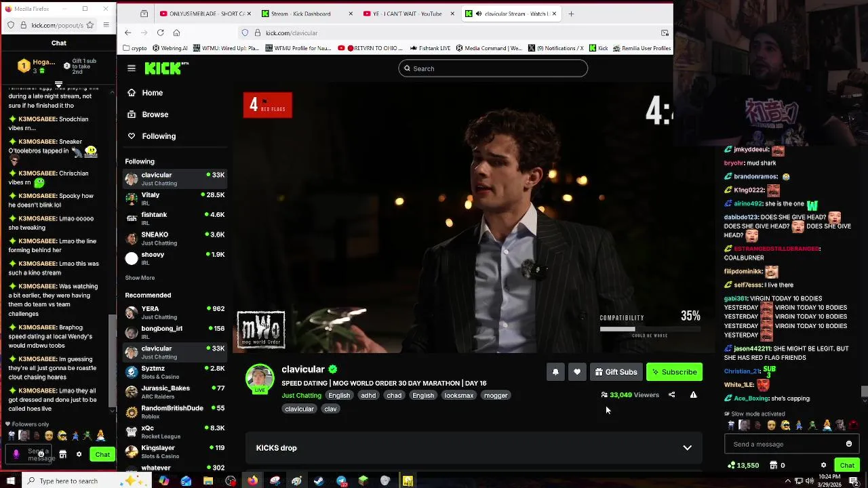Viewport: 868px width, 488px height.
Task: Open the crypto bookmarks folder
Action: pos(135,48)
